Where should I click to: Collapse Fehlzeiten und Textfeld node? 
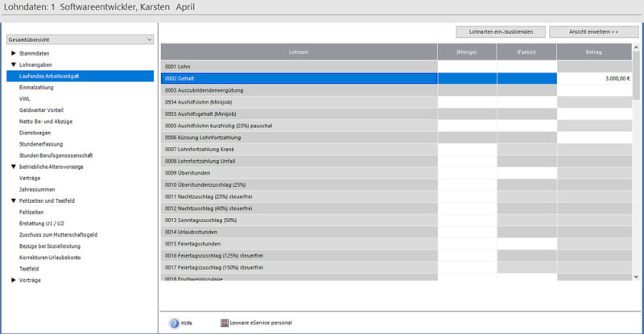pyautogui.click(x=14, y=201)
